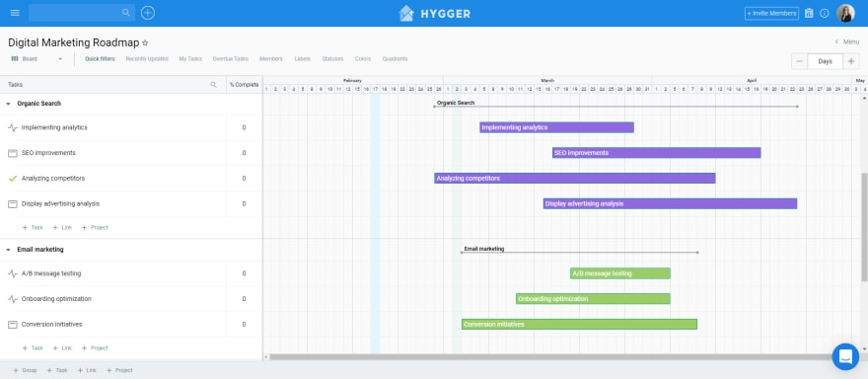Viewport: 868px width, 379px height.
Task: Click the Organic Search summary line in timeline
Action: pos(616,107)
